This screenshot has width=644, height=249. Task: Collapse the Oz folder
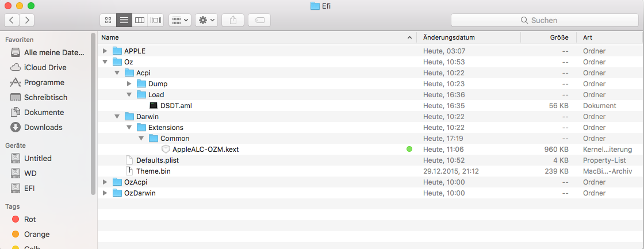[105, 62]
